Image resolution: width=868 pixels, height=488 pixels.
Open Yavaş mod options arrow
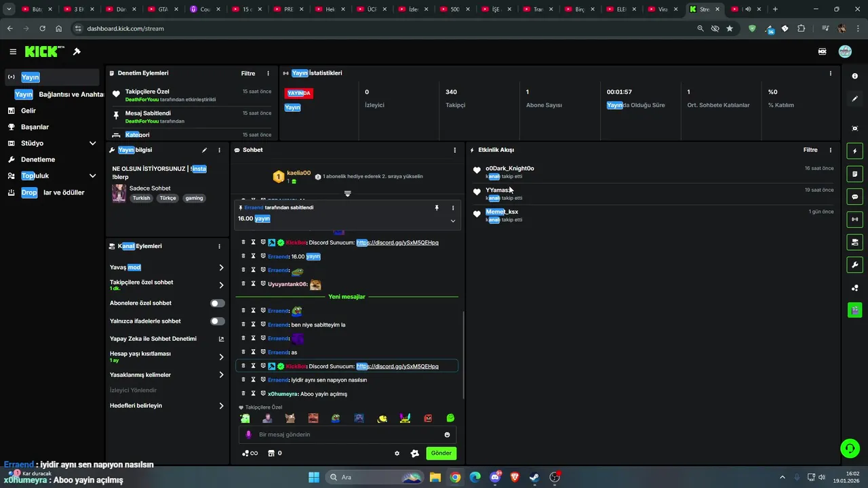221,268
